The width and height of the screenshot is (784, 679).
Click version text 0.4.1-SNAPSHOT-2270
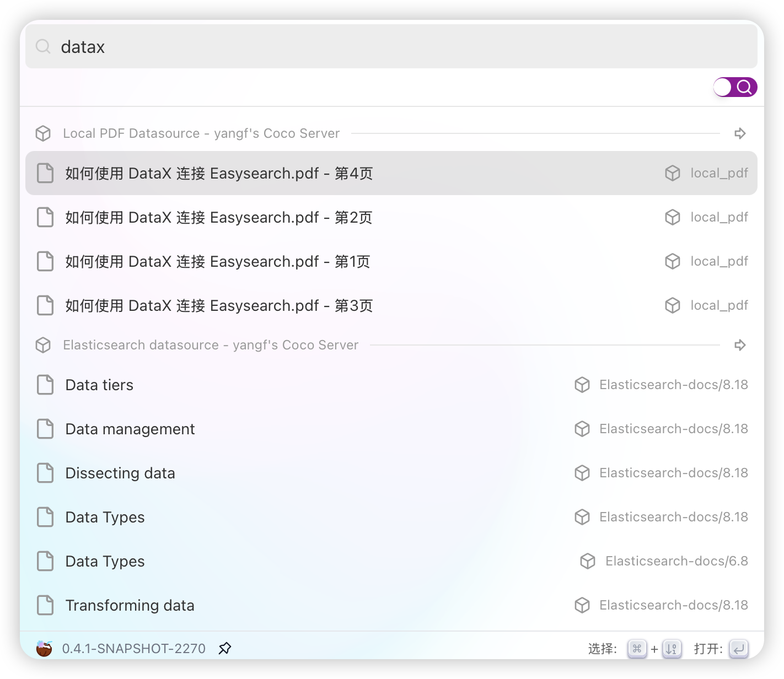134,649
